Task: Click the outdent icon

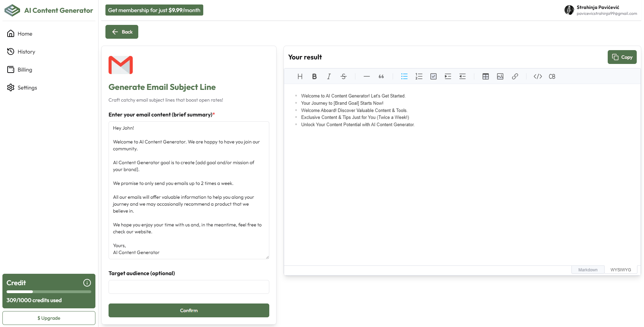Action: [463, 76]
